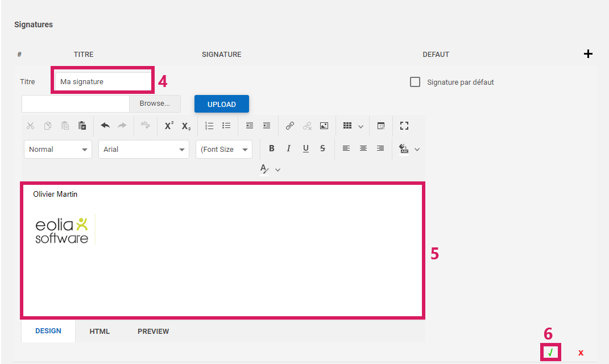Open the text background color picker arrow

point(417,149)
